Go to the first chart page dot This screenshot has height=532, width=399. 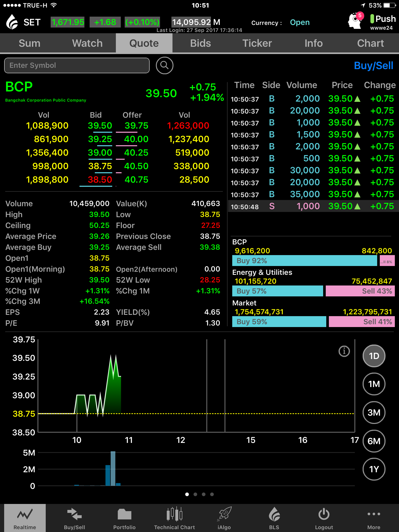(x=187, y=494)
